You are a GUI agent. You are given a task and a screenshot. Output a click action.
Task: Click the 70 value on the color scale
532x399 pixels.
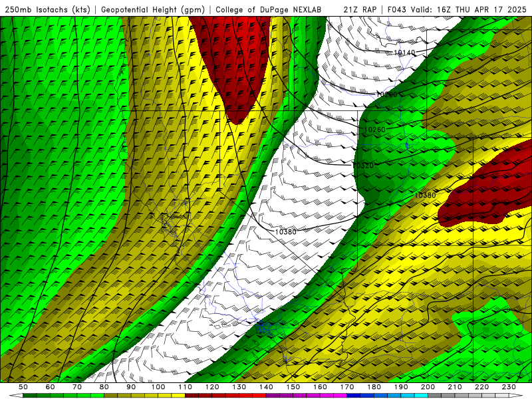coord(77,387)
